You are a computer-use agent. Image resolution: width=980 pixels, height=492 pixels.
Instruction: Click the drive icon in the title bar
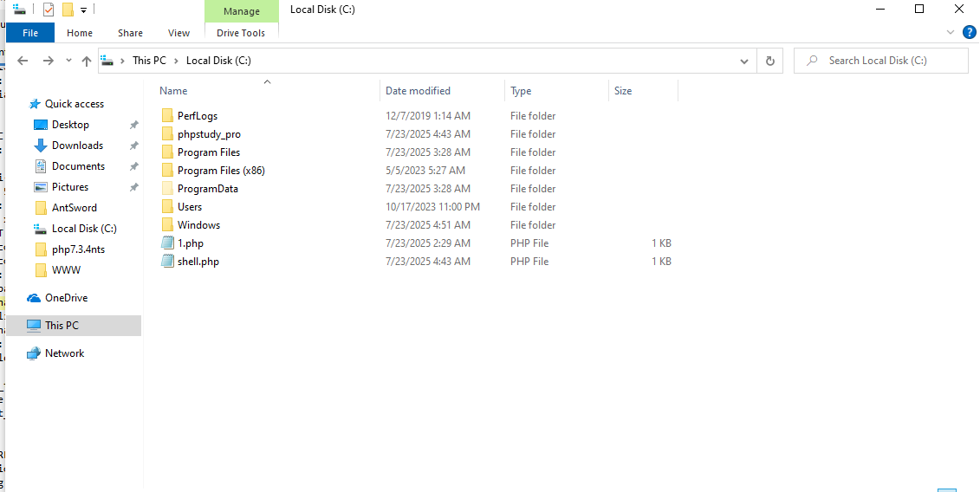click(19, 10)
